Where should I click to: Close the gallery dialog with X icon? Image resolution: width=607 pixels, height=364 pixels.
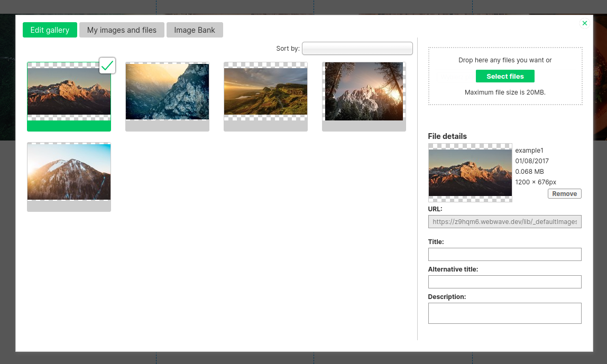(x=584, y=23)
